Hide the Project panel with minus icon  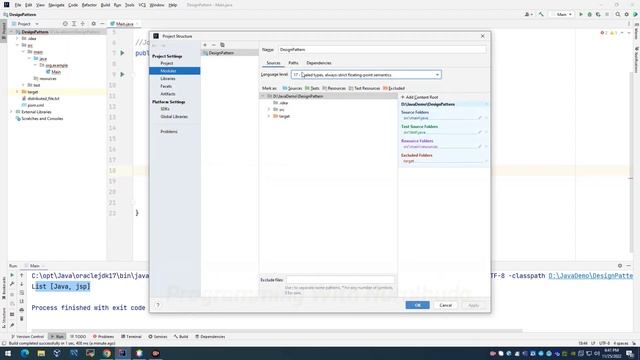[x=102, y=24]
